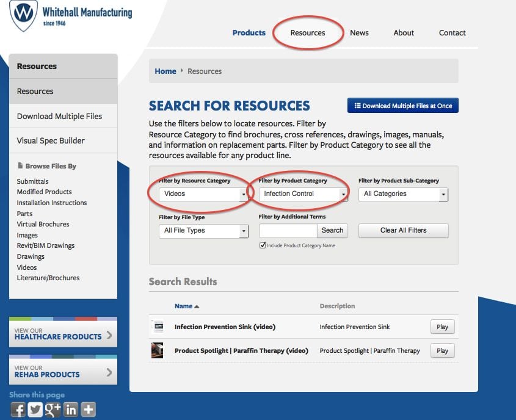Sort results by Name column arrow

pos(197,306)
